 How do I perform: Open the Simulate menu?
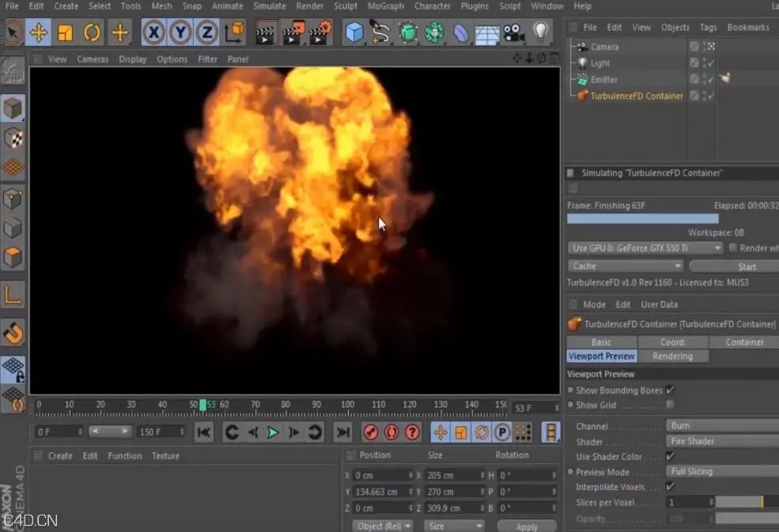(x=269, y=6)
